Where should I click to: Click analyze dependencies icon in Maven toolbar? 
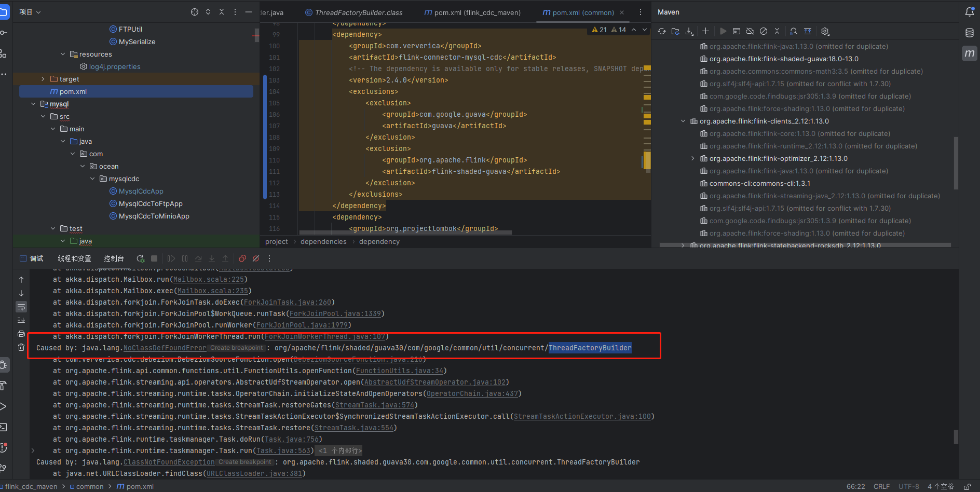pyautogui.click(x=794, y=31)
